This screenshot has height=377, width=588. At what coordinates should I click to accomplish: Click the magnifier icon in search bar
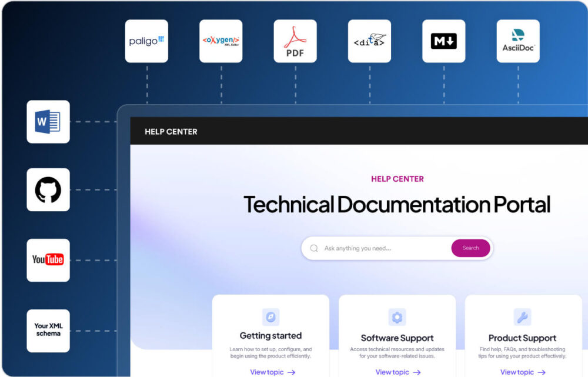click(315, 248)
